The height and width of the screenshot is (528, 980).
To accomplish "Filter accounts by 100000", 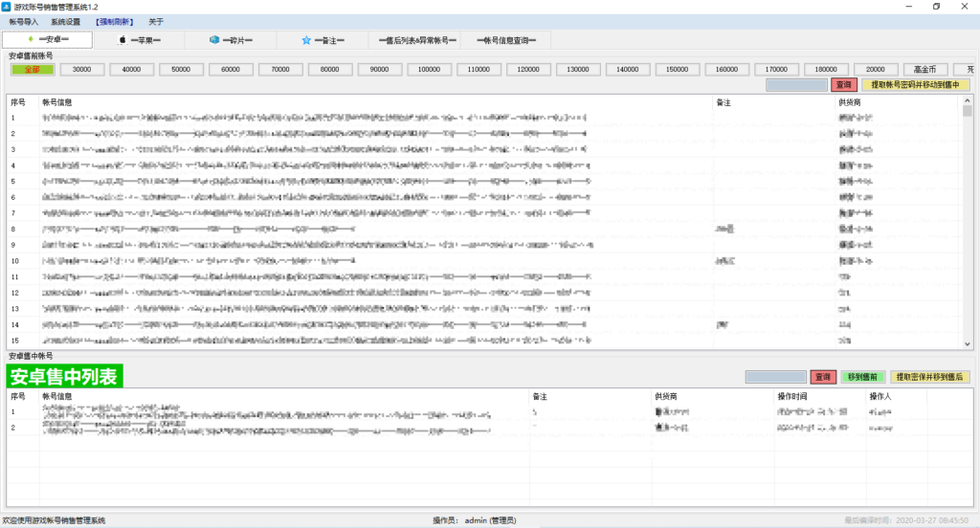I will point(430,70).
